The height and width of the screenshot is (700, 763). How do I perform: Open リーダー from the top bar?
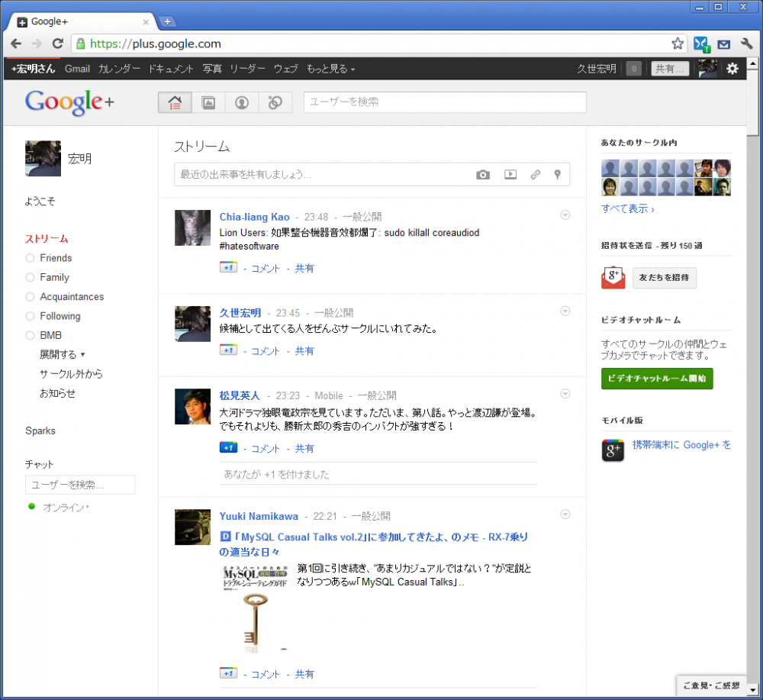point(247,69)
